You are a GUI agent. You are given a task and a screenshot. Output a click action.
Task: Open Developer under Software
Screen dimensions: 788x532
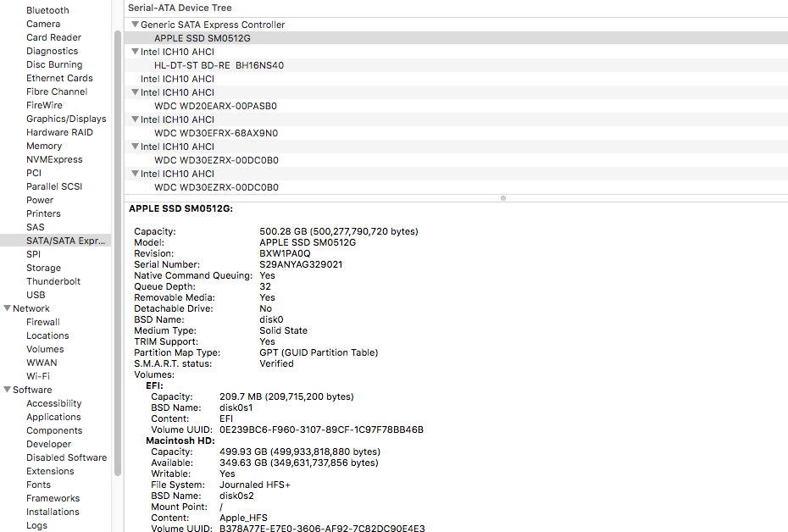49,444
